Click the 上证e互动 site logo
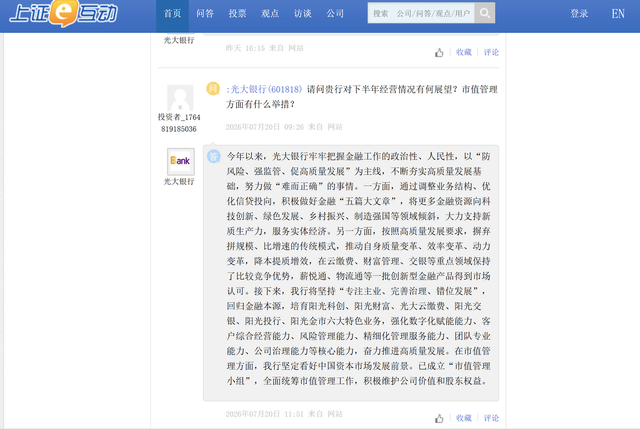The height and width of the screenshot is (429, 640). coord(64,13)
